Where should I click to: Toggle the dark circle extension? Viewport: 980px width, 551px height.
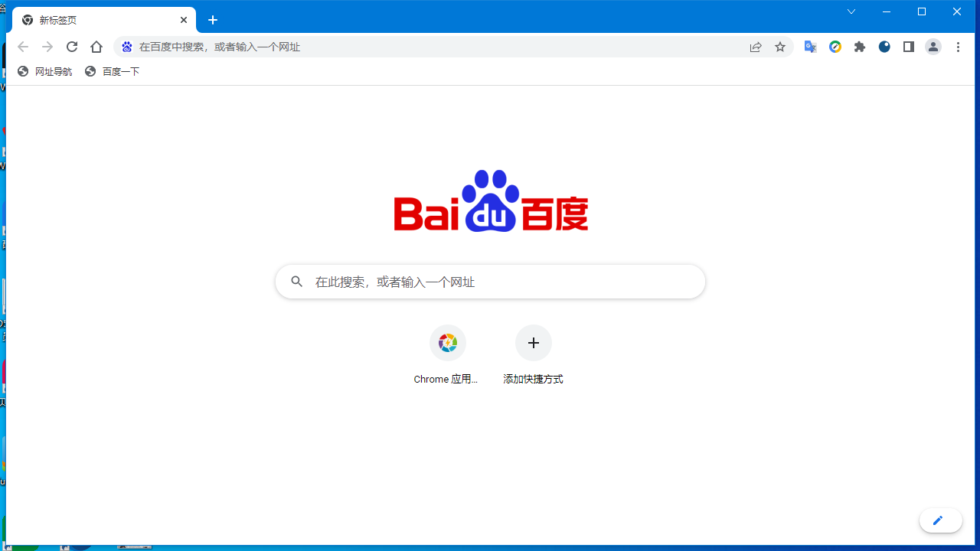click(x=884, y=47)
